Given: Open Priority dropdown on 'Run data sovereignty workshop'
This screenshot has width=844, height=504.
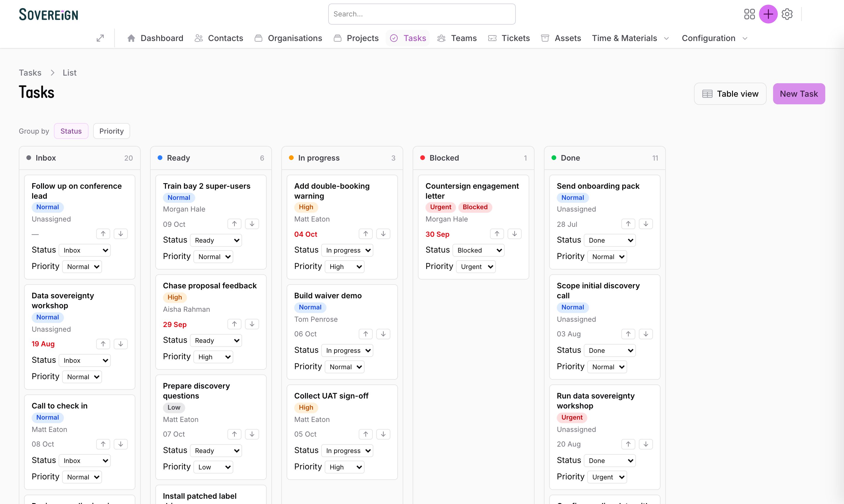Looking at the screenshot, I should (607, 477).
